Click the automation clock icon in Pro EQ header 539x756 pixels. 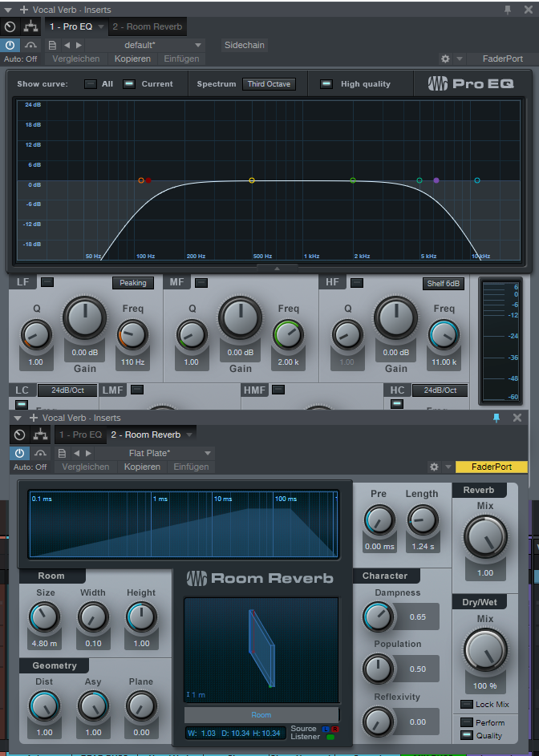coord(10,26)
